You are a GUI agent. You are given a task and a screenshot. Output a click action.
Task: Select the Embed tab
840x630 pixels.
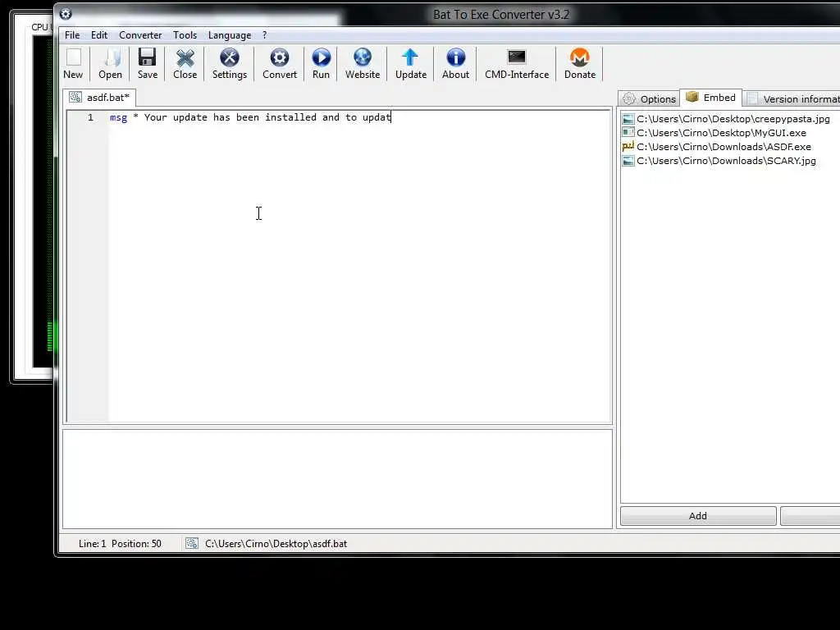(711, 98)
